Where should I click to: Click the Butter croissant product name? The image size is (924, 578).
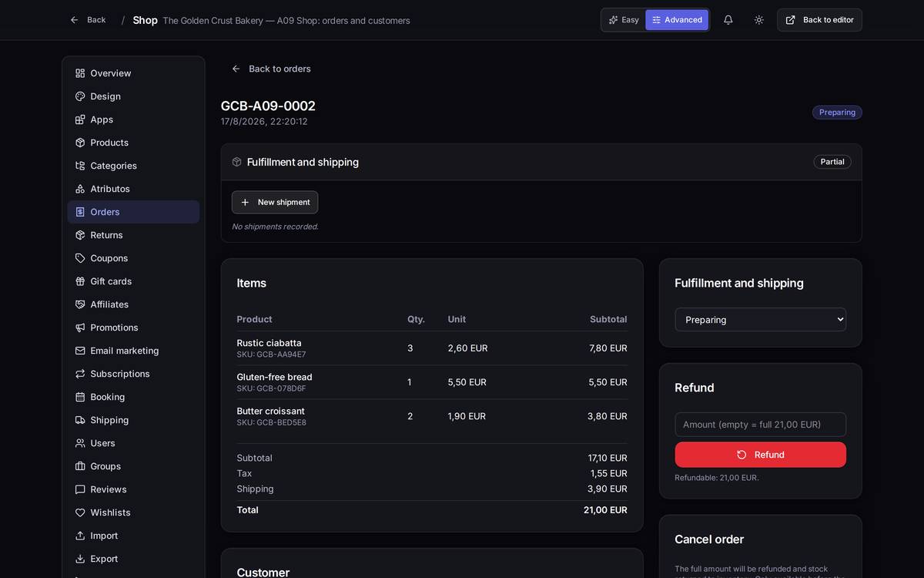[271, 411]
